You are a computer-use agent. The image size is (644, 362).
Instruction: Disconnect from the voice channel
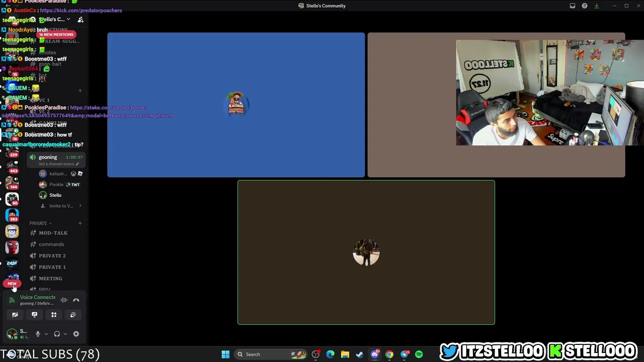[x=76, y=300]
